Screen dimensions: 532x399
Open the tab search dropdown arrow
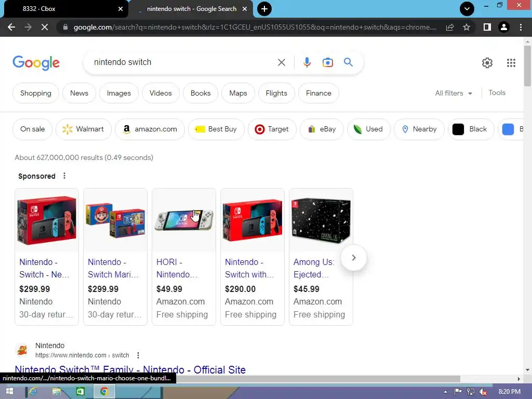coord(467,9)
